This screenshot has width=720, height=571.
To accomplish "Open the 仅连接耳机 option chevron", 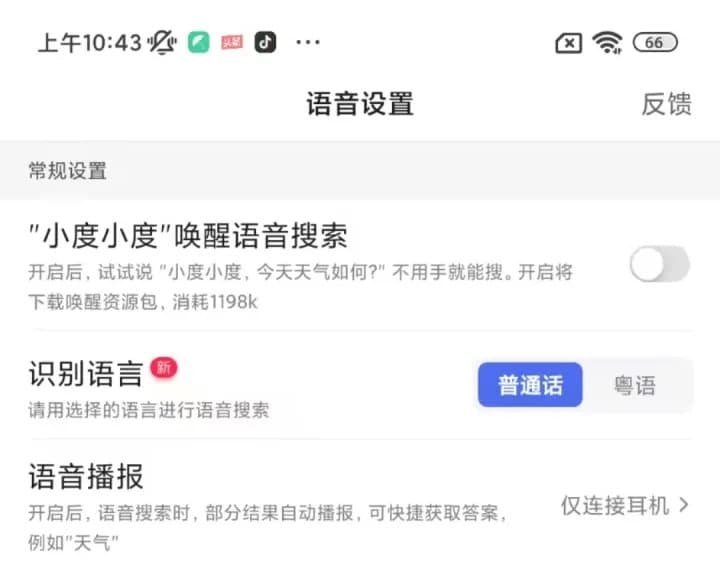I will coord(684,505).
